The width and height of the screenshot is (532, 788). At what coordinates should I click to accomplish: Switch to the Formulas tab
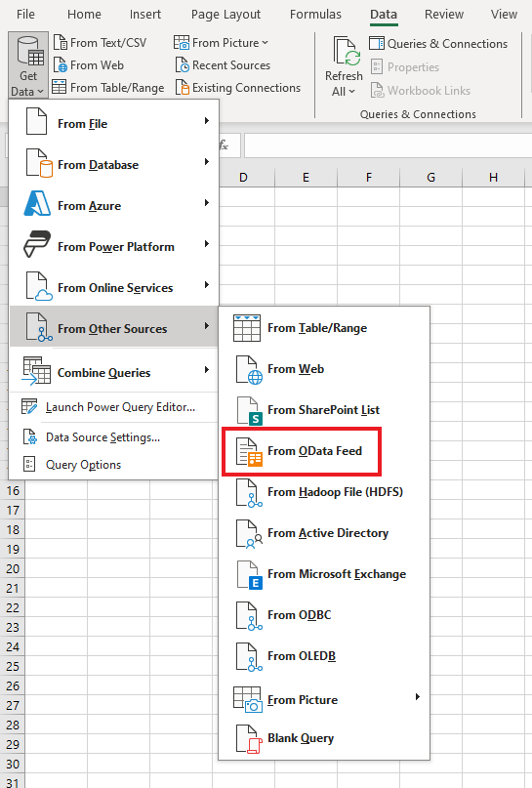pyautogui.click(x=315, y=14)
